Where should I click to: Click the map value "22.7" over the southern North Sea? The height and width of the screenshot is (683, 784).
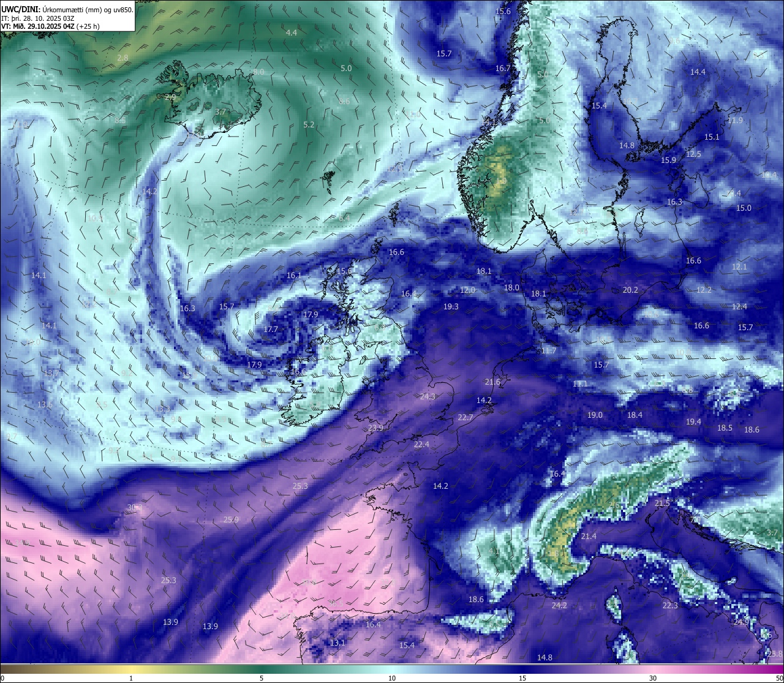[466, 417]
